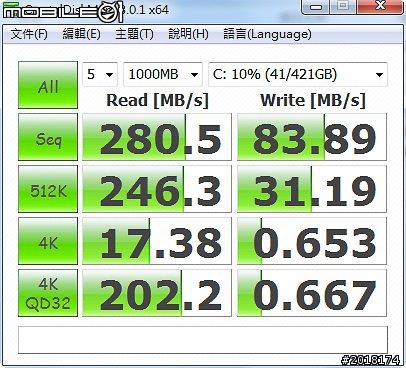Maximize the benchmark window
The height and width of the screenshot is (368, 406).
[x=343, y=6]
